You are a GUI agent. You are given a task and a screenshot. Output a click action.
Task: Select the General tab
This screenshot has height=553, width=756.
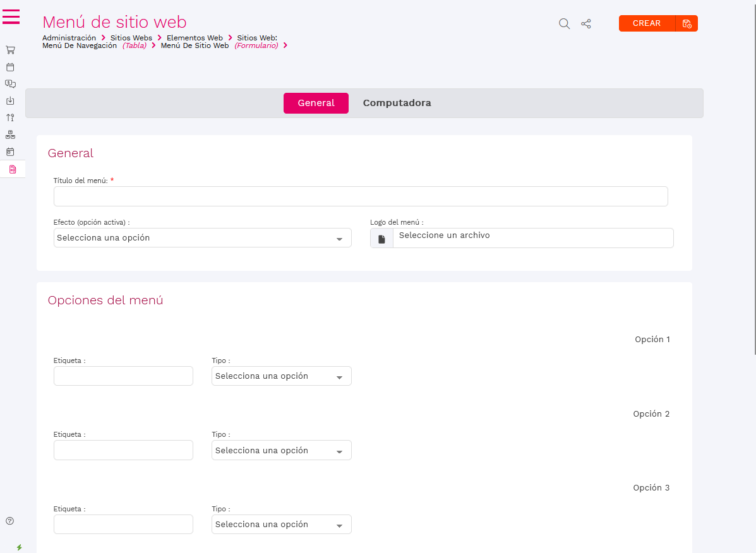tap(316, 103)
